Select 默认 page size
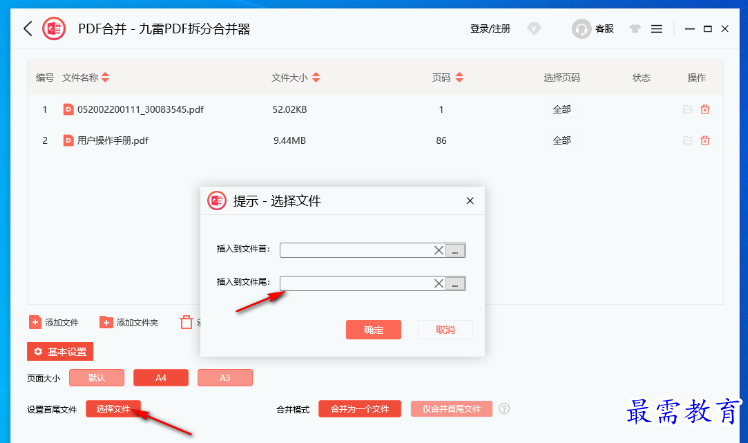Image resolution: width=748 pixels, height=443 pixels. (96, 378)
